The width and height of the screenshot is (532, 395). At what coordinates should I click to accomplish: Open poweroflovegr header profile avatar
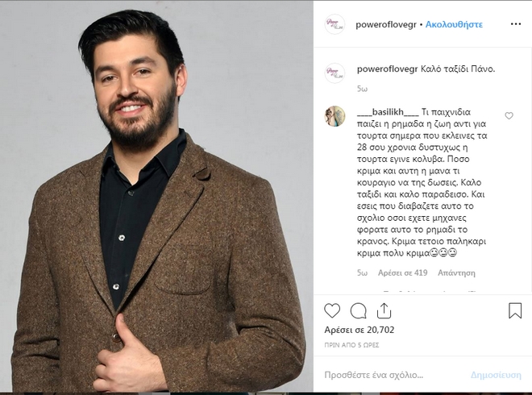click(x=335, y=24)
